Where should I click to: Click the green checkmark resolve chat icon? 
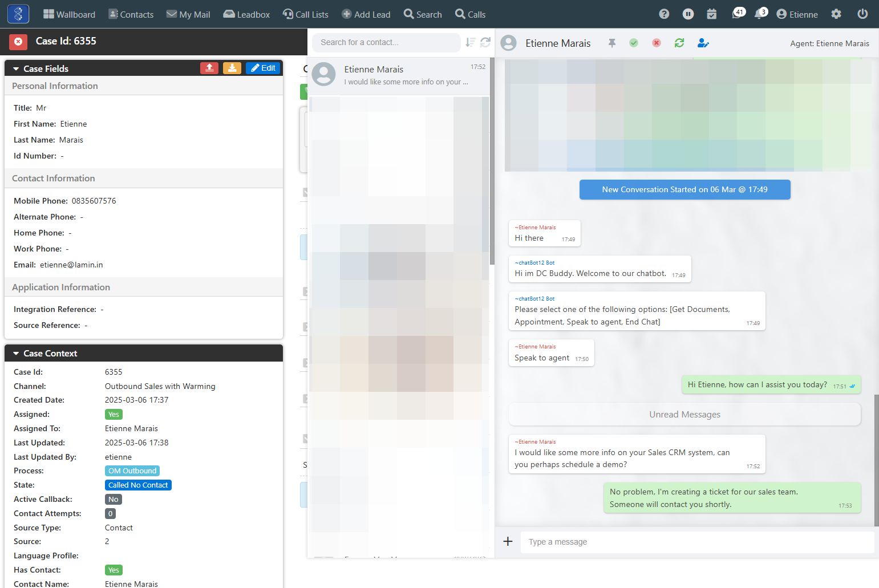click(634, 43)
